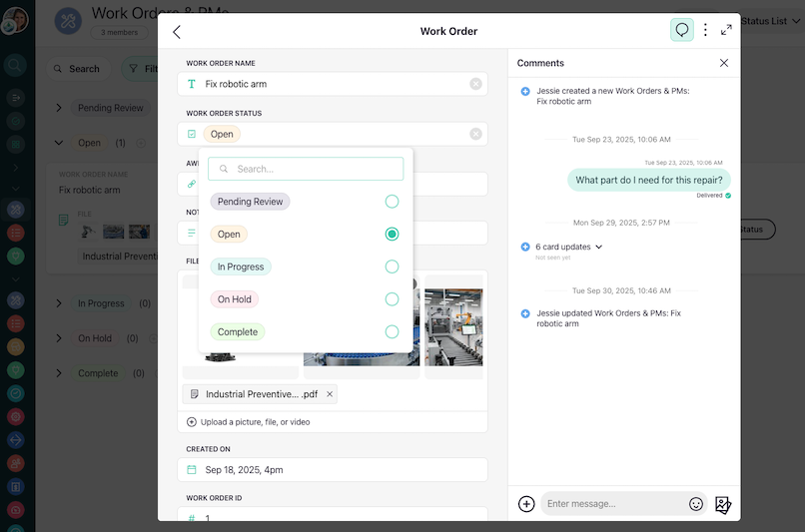Expand the work order to full screen
This screenshot has width=805, height=532.
point(726,30)
